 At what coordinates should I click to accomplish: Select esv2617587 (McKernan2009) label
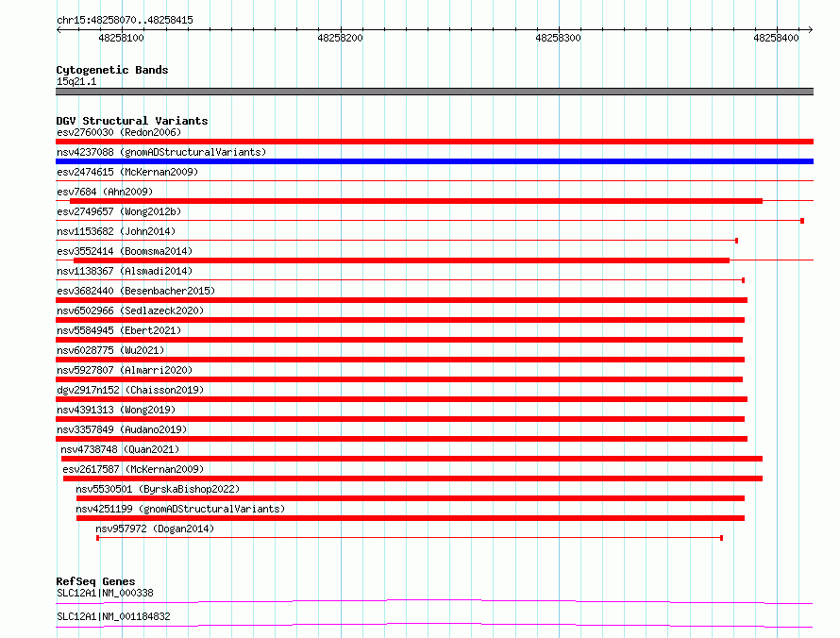(133, 469)
